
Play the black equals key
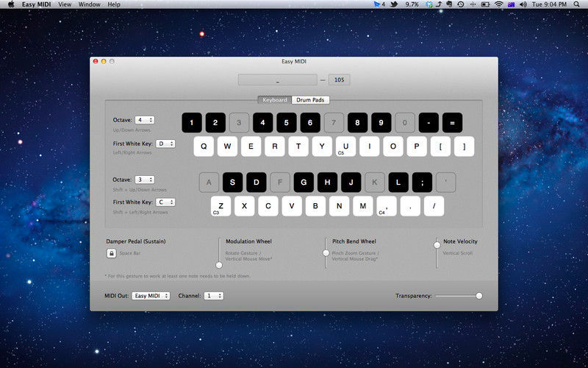[x=452, y=123]
